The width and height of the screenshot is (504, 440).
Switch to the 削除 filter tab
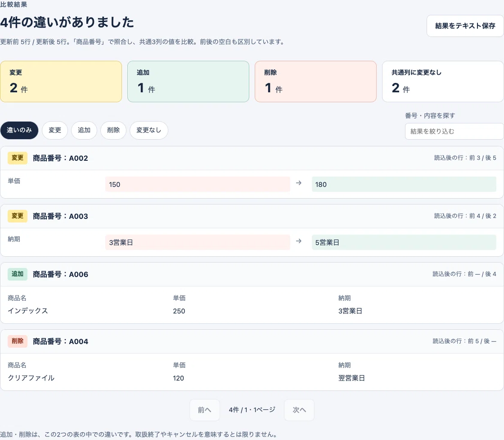113,130
